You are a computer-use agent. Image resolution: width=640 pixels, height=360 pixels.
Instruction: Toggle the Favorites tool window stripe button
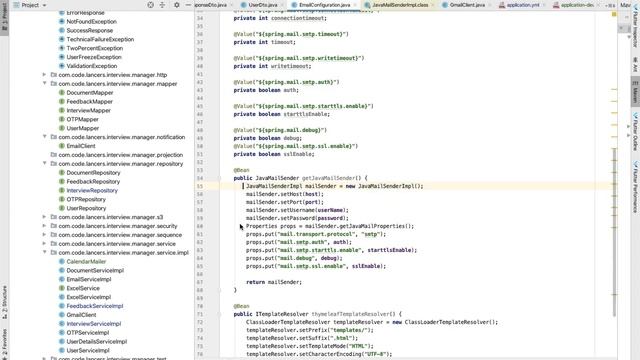point(4,344)
